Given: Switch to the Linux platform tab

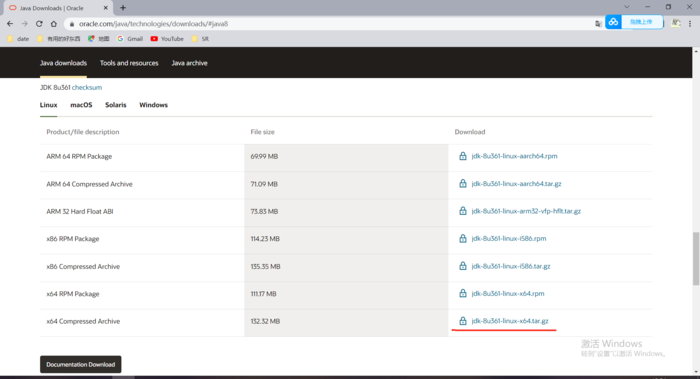Looking at the screenshot, I should click(x=49, y=105).
